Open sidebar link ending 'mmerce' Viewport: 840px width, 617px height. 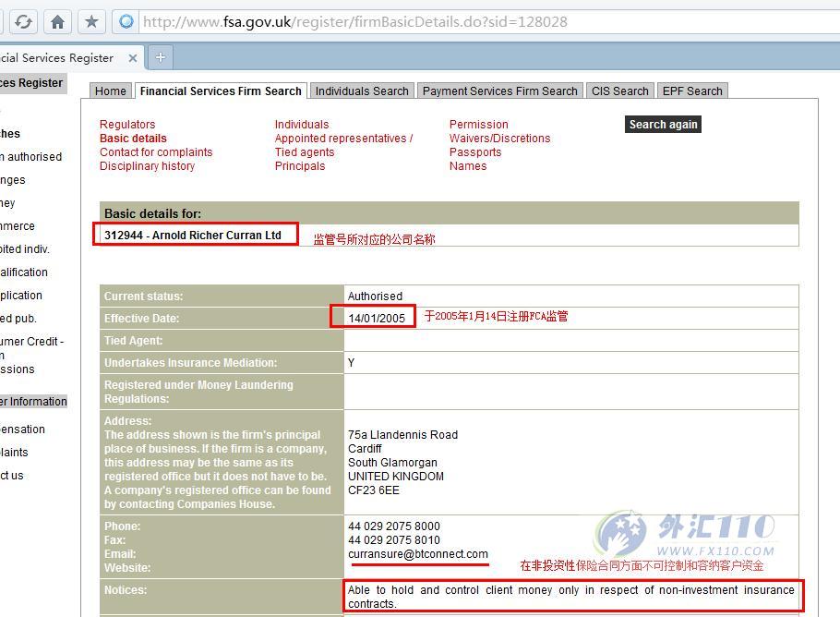tap(18, 226)
